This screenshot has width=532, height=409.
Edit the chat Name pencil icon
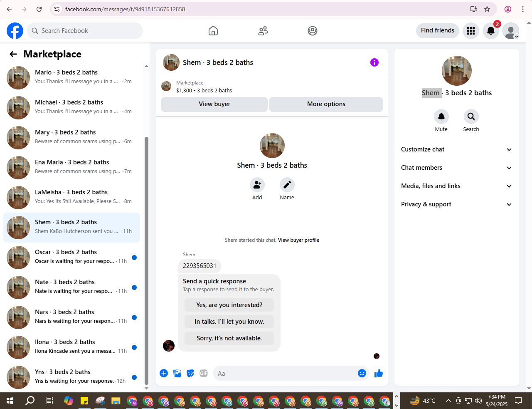point(287,185)
